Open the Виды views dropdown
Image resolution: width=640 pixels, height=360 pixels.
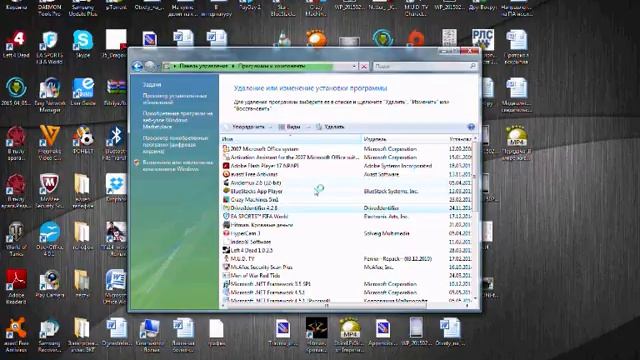(293, 127)
